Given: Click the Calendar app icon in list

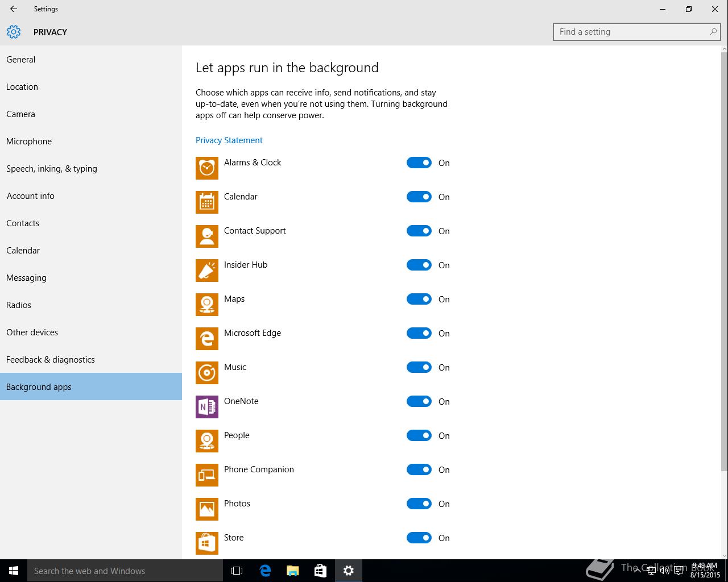Looking at the screenshot, I should coord(207,202).
